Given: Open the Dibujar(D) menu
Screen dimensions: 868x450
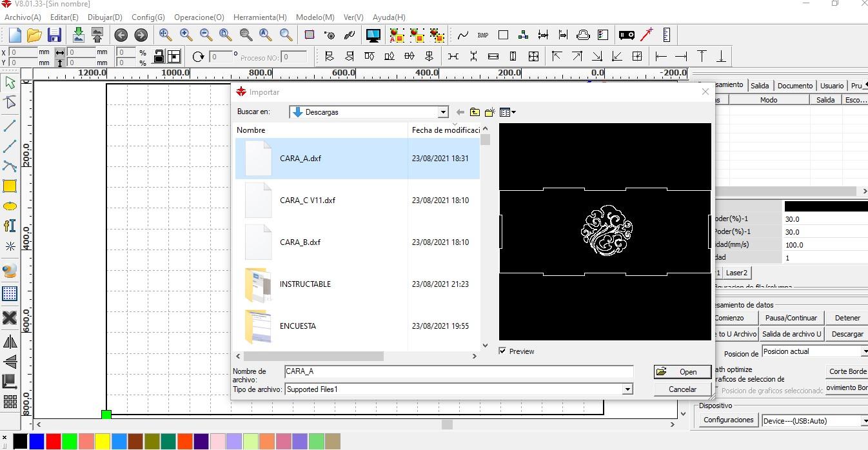Looking at the screenshot, I should tap(104, 17).
